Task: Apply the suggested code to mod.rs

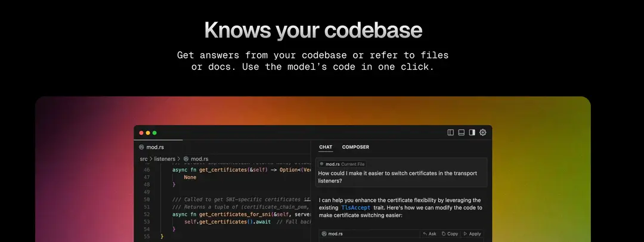Action: click(x=472, y=234)
